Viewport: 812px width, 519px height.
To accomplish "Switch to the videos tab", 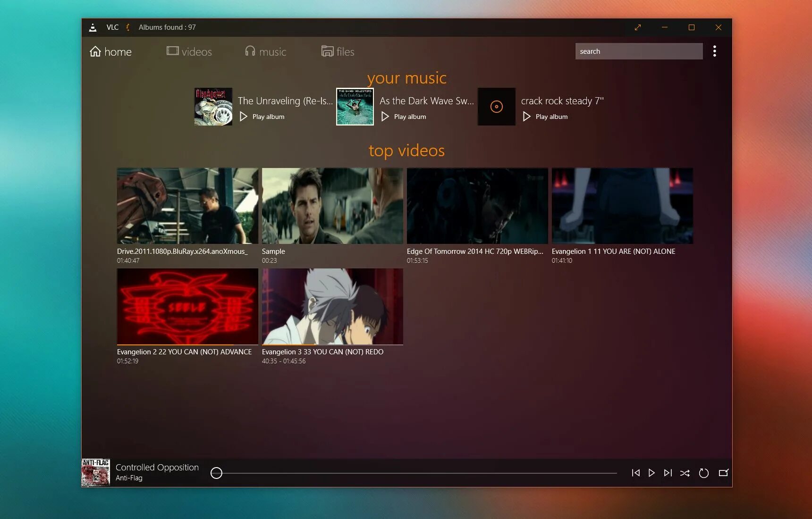I will (x=189, y=51).
